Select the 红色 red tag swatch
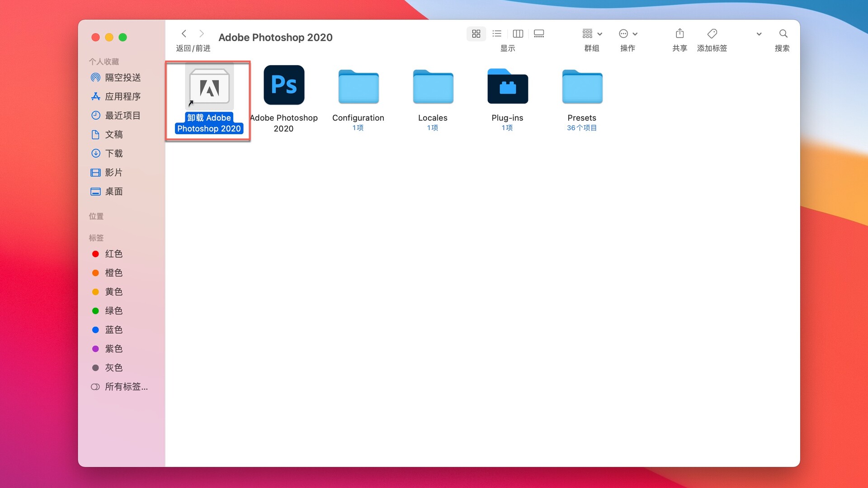 click(114, 253)
